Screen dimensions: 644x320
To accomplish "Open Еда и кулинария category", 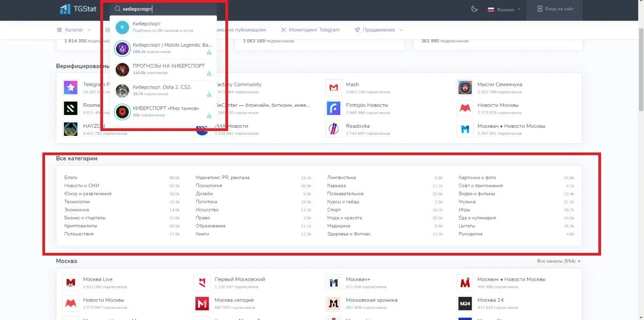I will click(477, 217).
